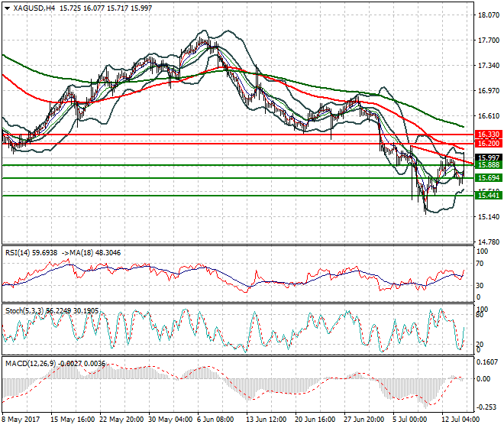This screenshot has height=428, width=504.
Task: Select the red 16.200 resistance level label
Action: click(489, 144)
